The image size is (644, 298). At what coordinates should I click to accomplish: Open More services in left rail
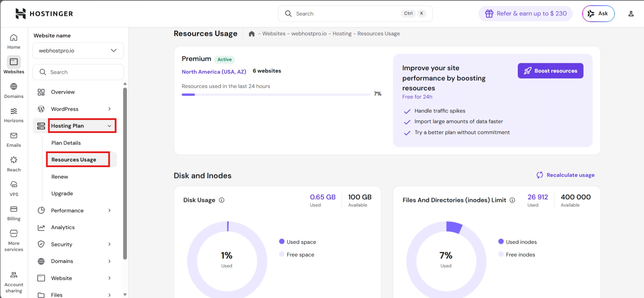pyautogui.click(x=14, y=241)
